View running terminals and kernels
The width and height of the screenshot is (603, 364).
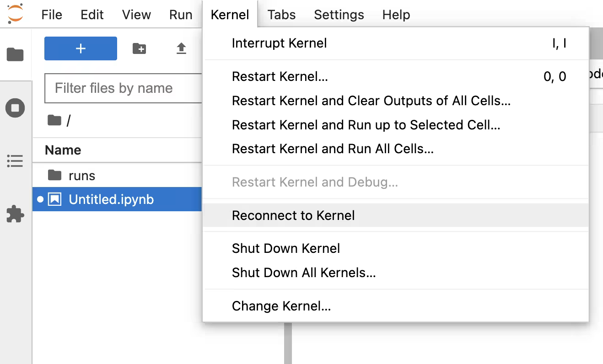(x=15, y=108)
